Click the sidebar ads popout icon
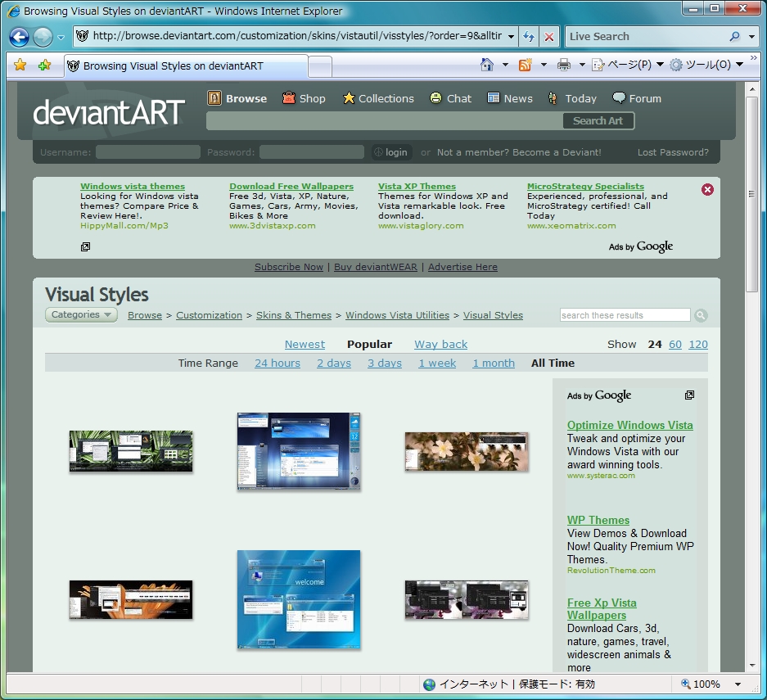Viewport: 767px width, 700px height. coord(689,395)
